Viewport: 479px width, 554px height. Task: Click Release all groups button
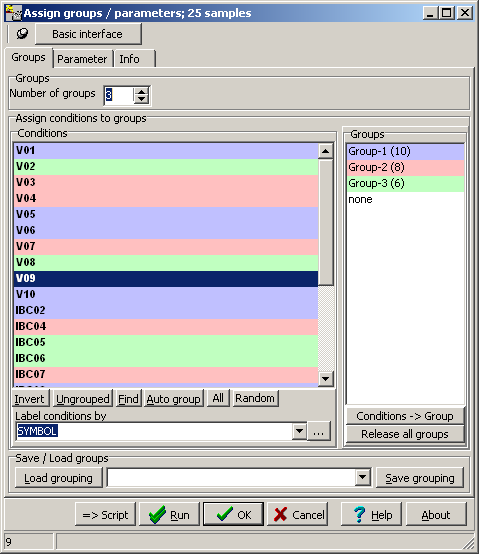tap(405, 434)
